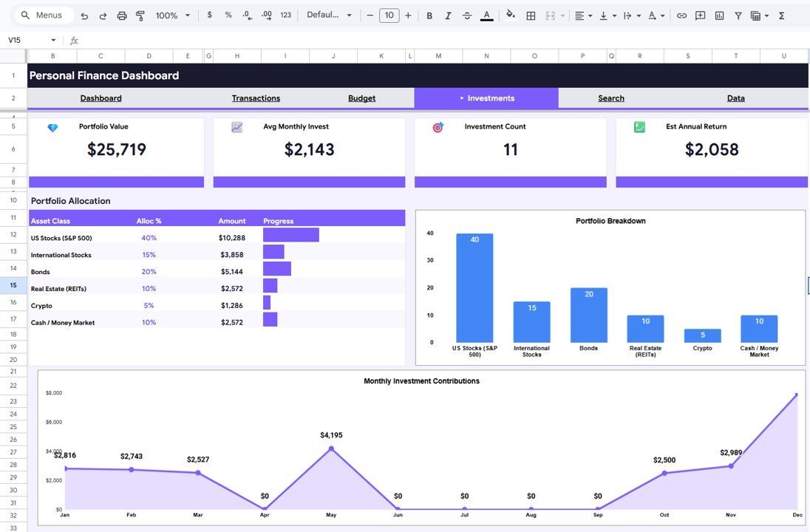Switch to the Transactions tab

point(256,98)
